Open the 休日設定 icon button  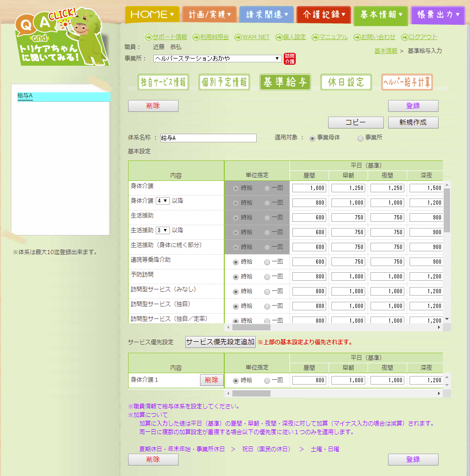(346, 82)
